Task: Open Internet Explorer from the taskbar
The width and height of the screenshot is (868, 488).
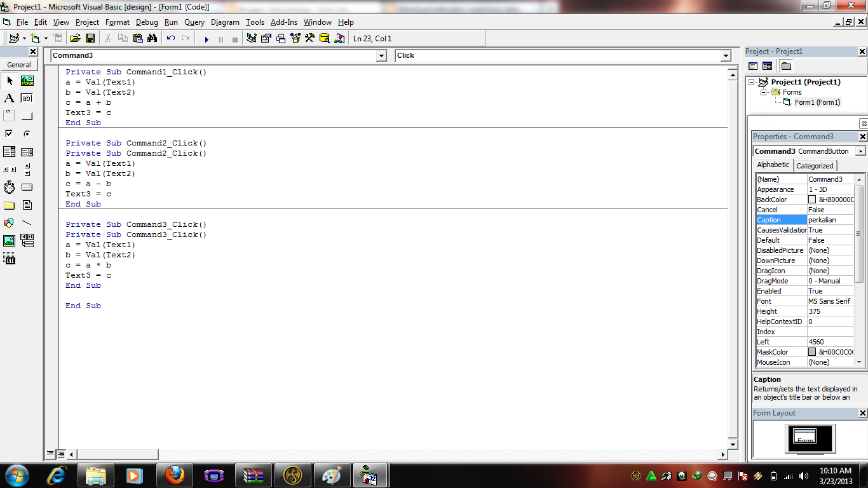Action: [x=58, y=475]
